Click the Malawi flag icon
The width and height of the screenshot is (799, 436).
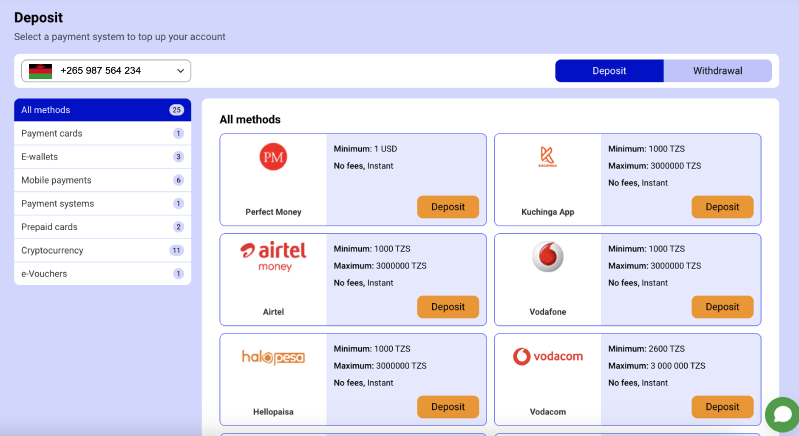pyautogui.click(x=40, y=71)
